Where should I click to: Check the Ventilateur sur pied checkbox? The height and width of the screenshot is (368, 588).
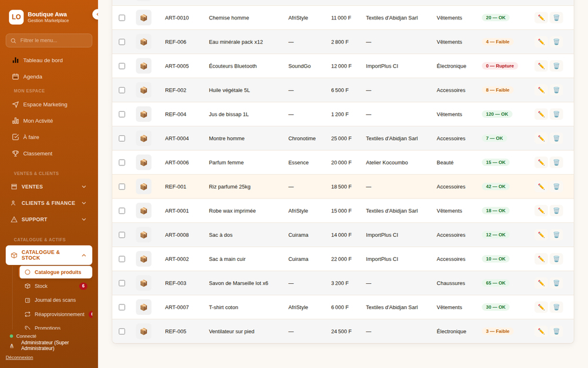click(122, 331)
